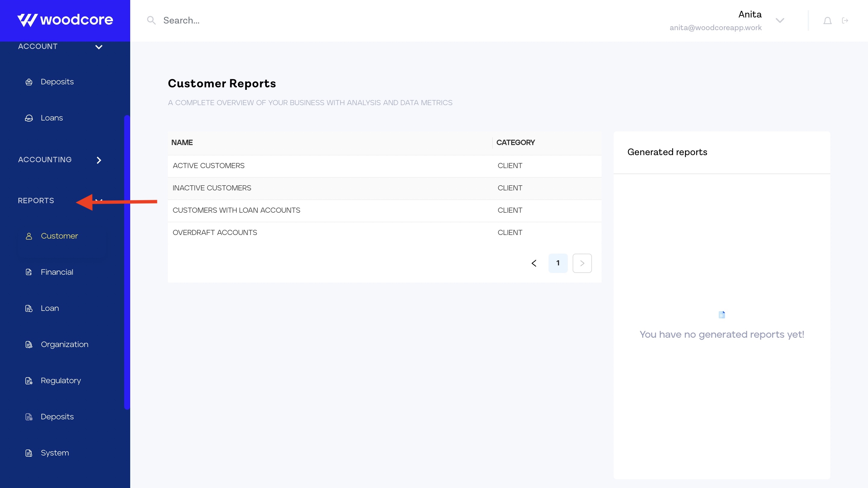Image resolution: width=868 pixels, height=488 pixels.
Task: Click the notification bell icon
Action: (x=827, y=21)
